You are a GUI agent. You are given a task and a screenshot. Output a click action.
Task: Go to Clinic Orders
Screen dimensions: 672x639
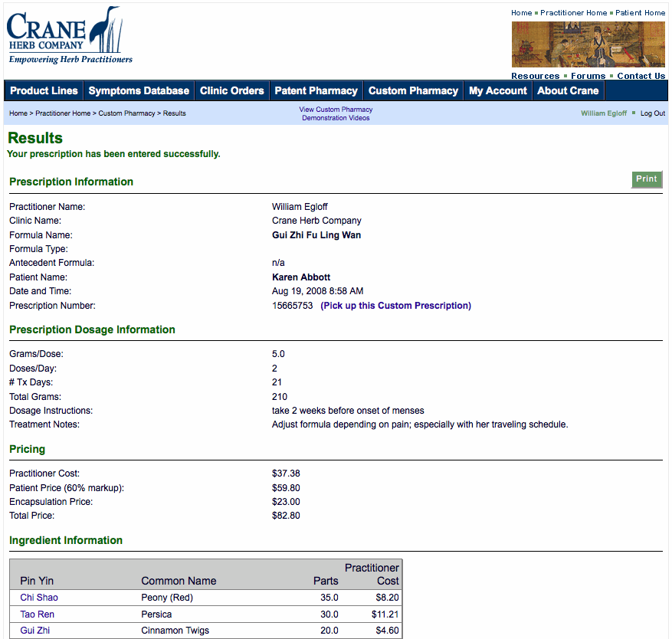[x=231, y=90]
